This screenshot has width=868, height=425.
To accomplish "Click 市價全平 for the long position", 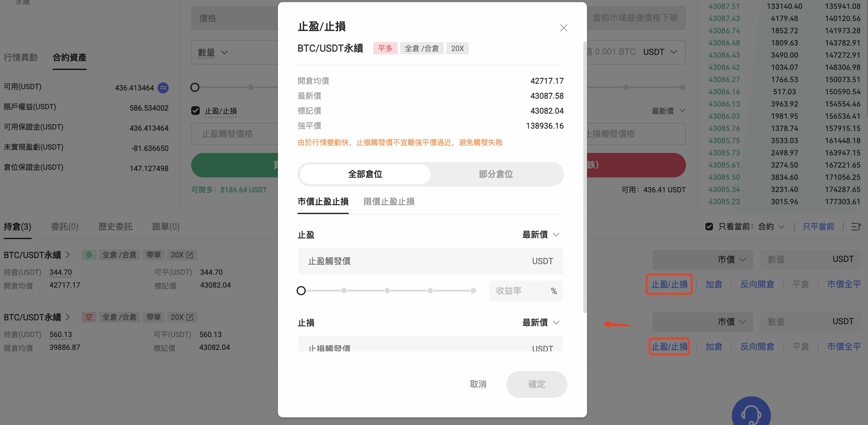I will tap(844, 285).
